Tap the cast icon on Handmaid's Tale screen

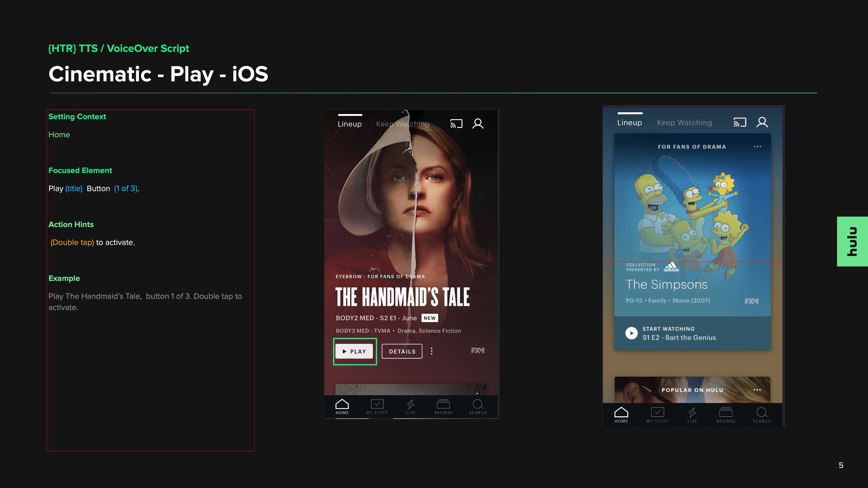456,124
